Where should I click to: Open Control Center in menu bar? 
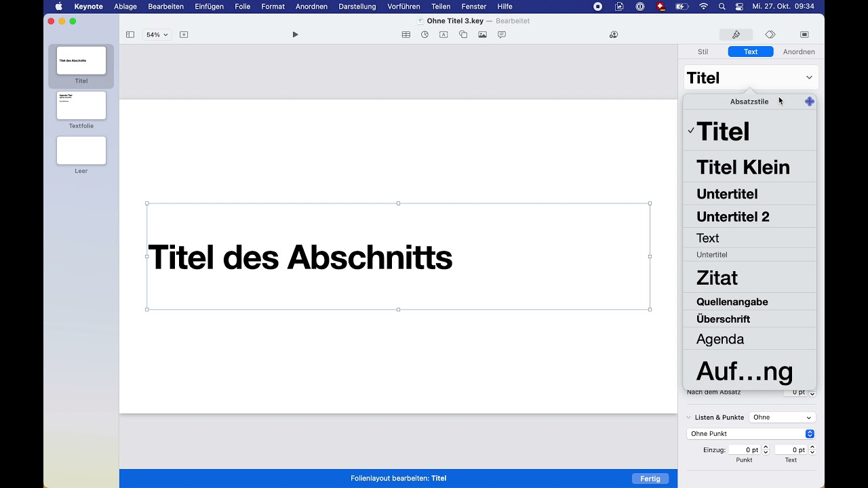tap(739, 6)
